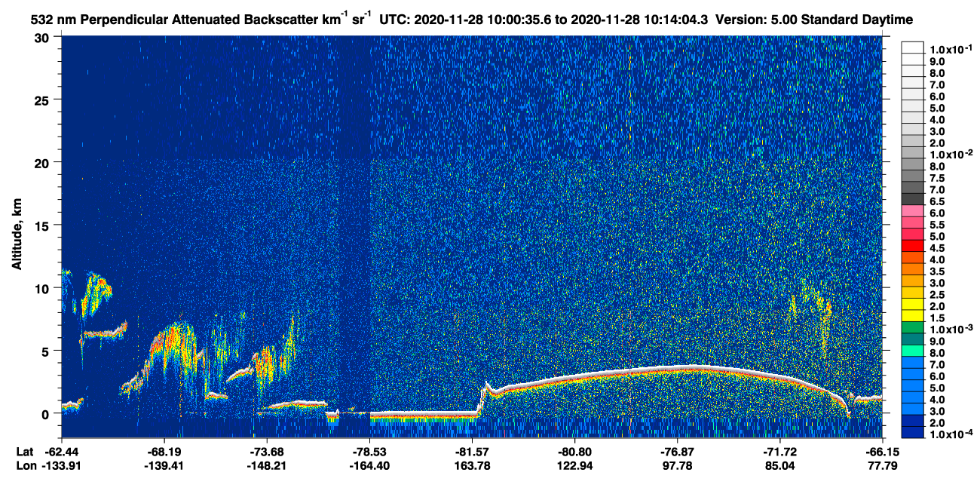
Task: Click longitude value -148.21
Action: coord(267,465)
